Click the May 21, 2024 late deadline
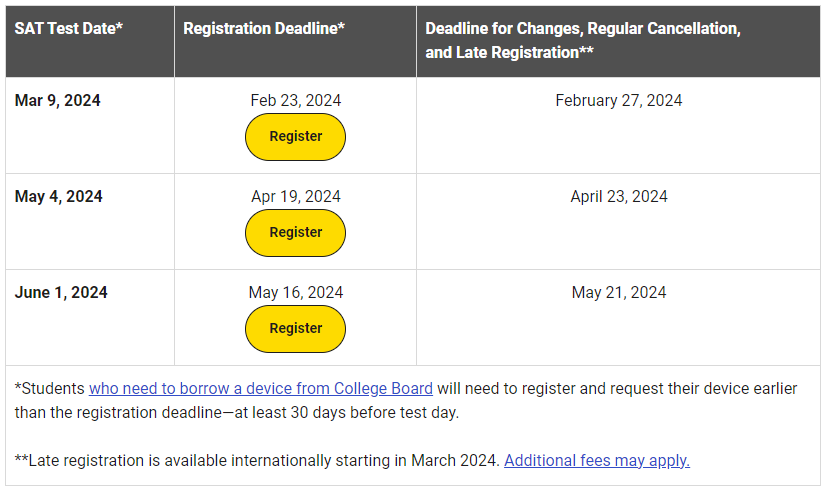 coord(619,292)
